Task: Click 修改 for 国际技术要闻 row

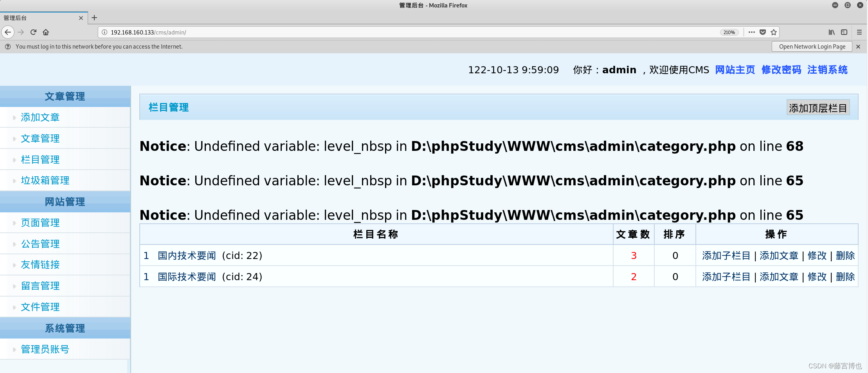Action: click(x=817, y=277)
